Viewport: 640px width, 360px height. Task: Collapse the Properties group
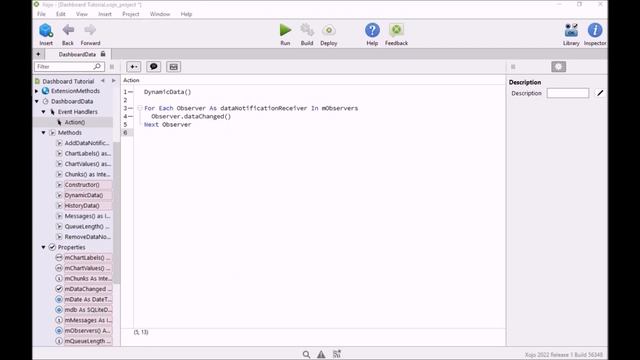(43, 247)
